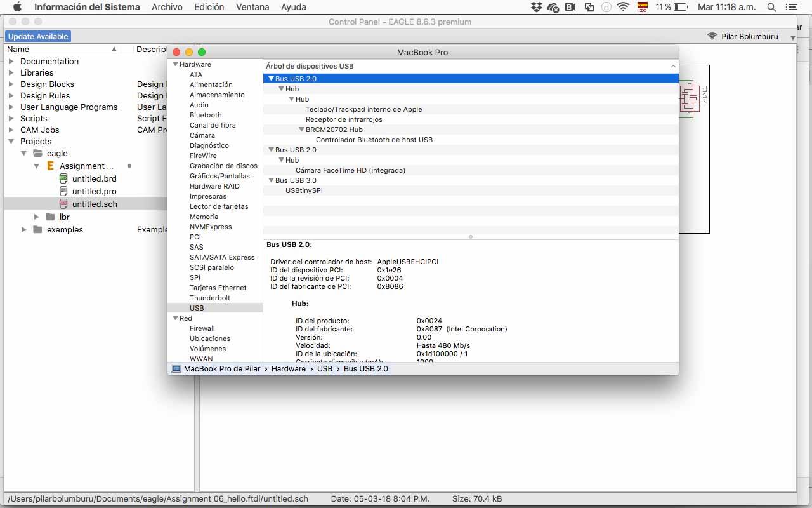Select Volúmenes under Red section

click(207, 349)
